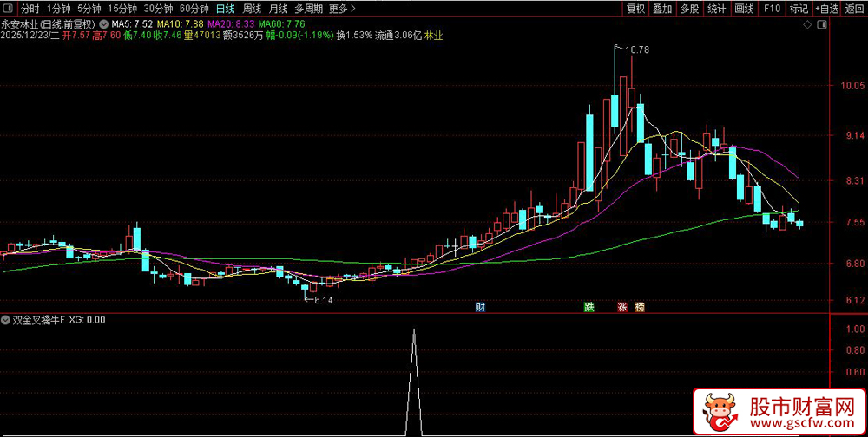Click the 返回 back button
Viewport: 868px width, 437px height.
(x=855, y=9)
